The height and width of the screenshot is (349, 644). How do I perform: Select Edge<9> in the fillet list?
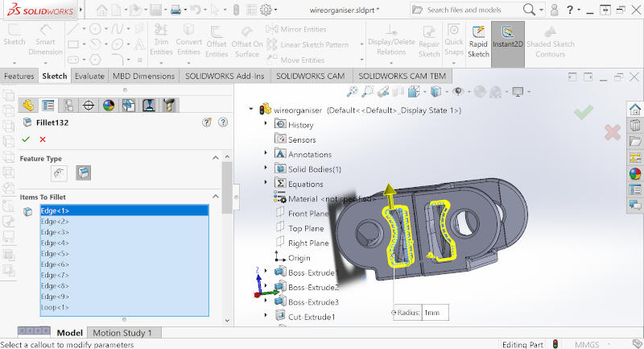[124, 297]
